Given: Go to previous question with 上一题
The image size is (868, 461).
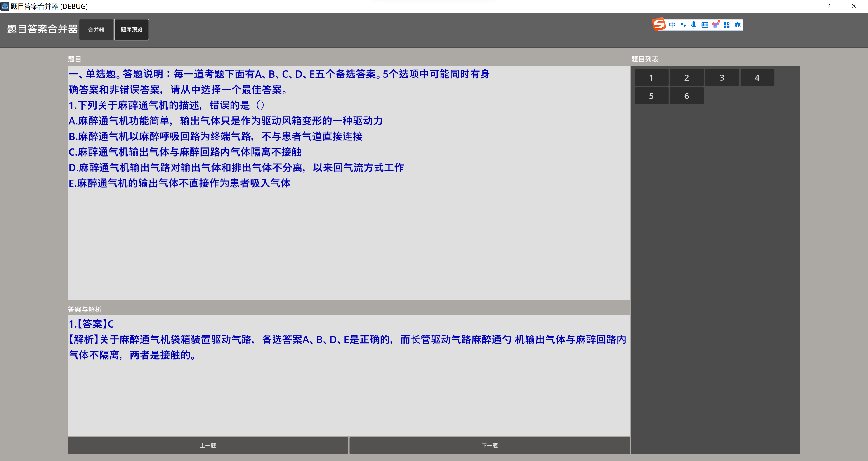Looking at the screenshot, I should [208, 445].
